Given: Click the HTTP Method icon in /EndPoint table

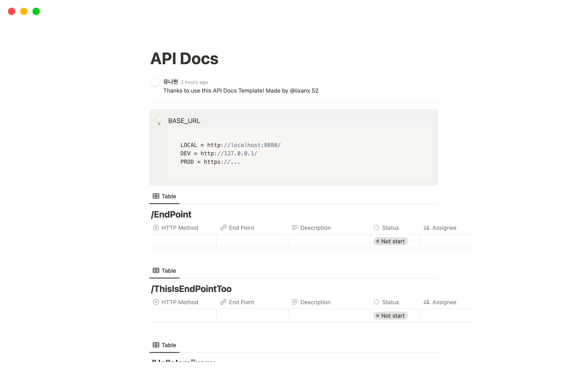Looking at the screenshot, I should coord(156,228).
